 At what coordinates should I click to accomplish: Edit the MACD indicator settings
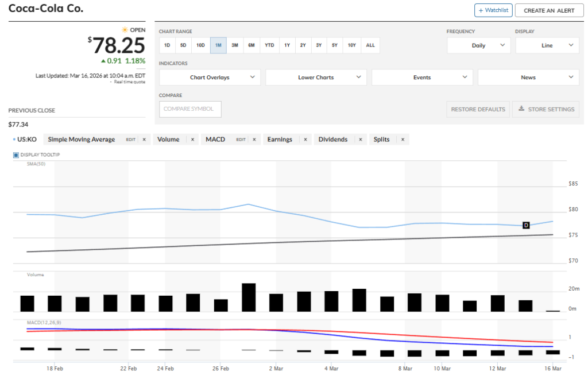click(241, 140)
